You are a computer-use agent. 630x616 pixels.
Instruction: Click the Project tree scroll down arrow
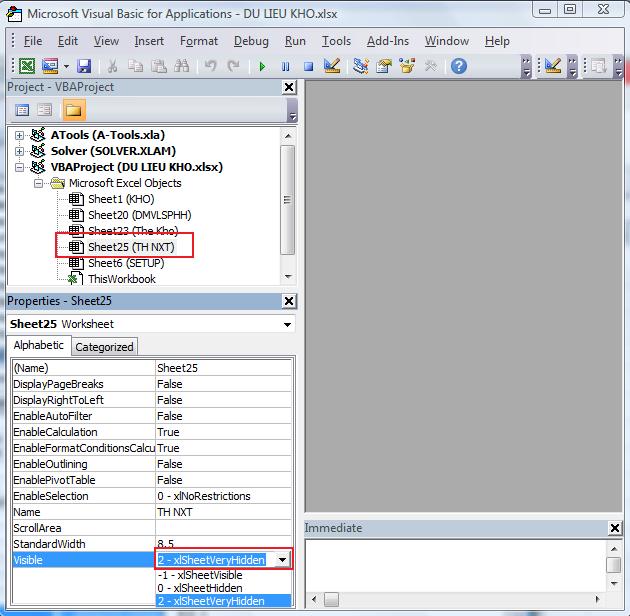pos(288,276)
